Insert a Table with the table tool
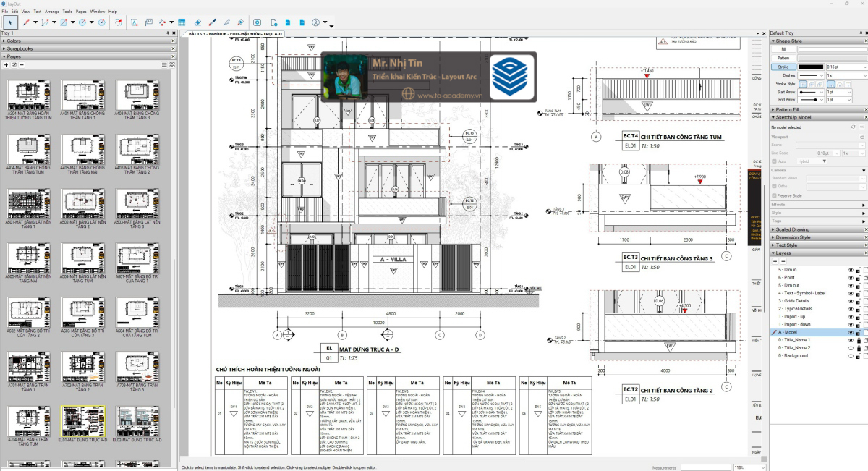868x471 pixels. point(182,22)
